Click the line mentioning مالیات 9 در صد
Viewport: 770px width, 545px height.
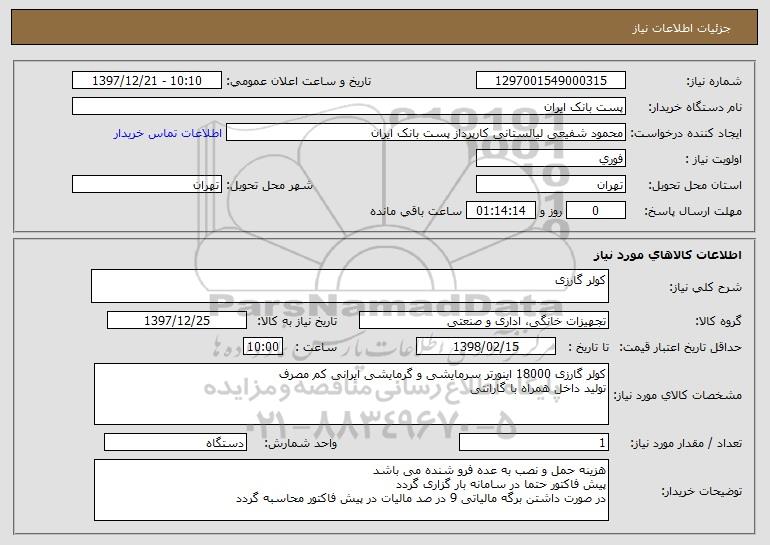coord(421,498)
